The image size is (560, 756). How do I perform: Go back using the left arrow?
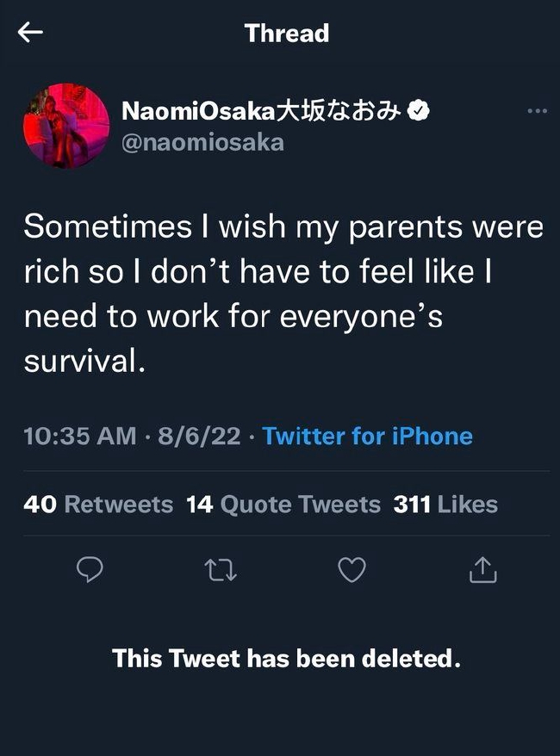click(x=30, y=34)
